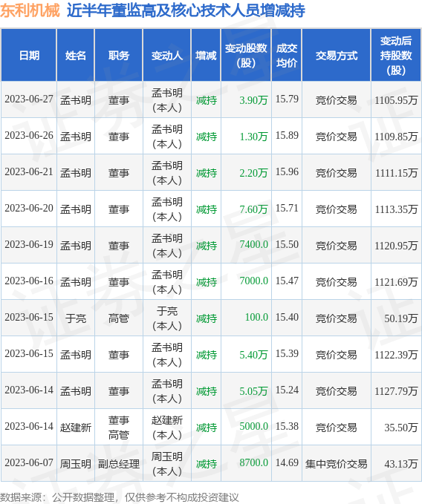This screenshot has width=422, height=504.
Task: Click the 增减 column header
Action: tap(206, 56)
